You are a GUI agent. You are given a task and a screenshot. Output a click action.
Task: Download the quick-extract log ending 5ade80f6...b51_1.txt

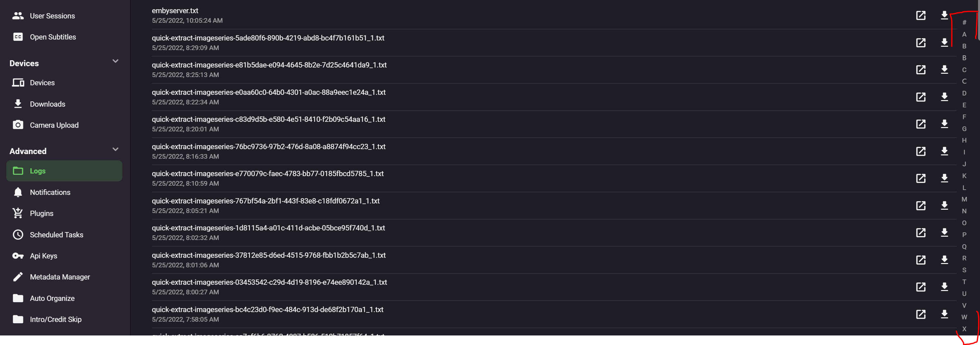(944, 42)
